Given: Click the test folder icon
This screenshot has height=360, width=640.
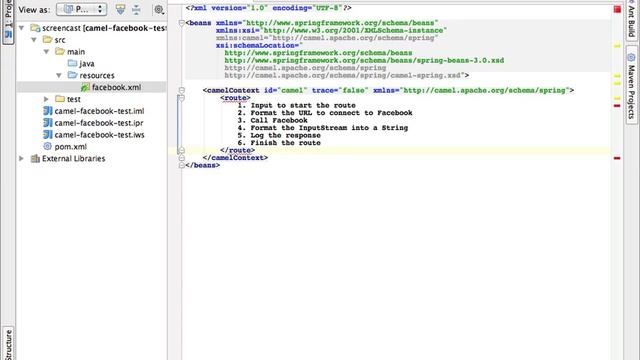Looking at the screenshot, I should coord(60,99).
